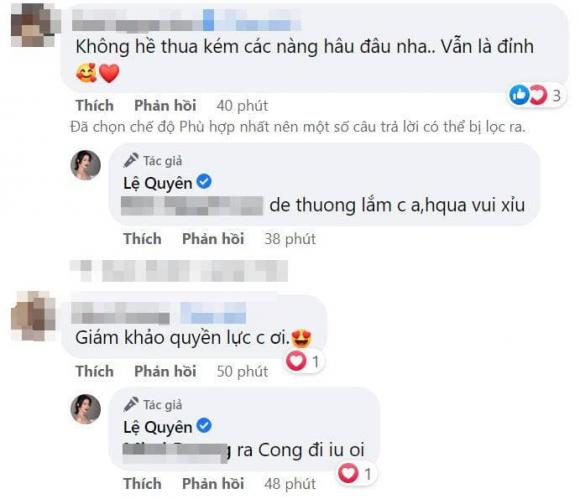This screenshot has height=499, width=580.
Task: Open Lệ Quyên's avatar on the 48 phút reply
Action: [x=85, y=409]
